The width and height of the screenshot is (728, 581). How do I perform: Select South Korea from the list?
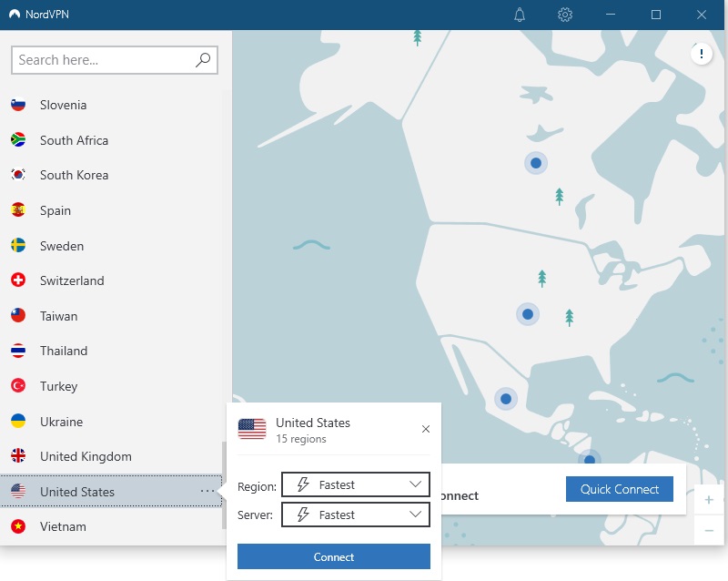pyautogui.click(x=111, y=175)
